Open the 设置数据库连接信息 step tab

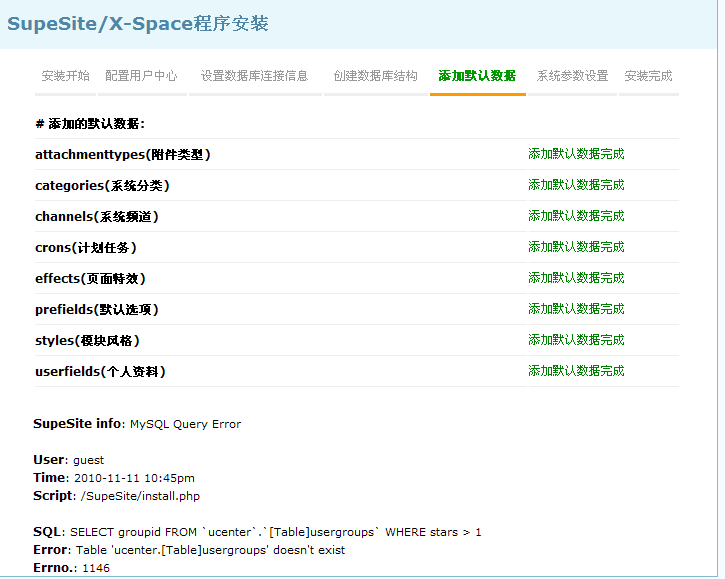[x=254, y=76]
